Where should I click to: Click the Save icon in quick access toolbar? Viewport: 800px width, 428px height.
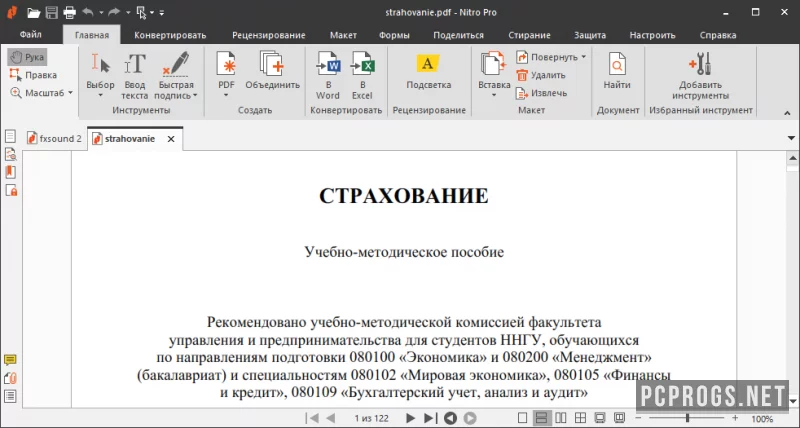click(52, 12)
